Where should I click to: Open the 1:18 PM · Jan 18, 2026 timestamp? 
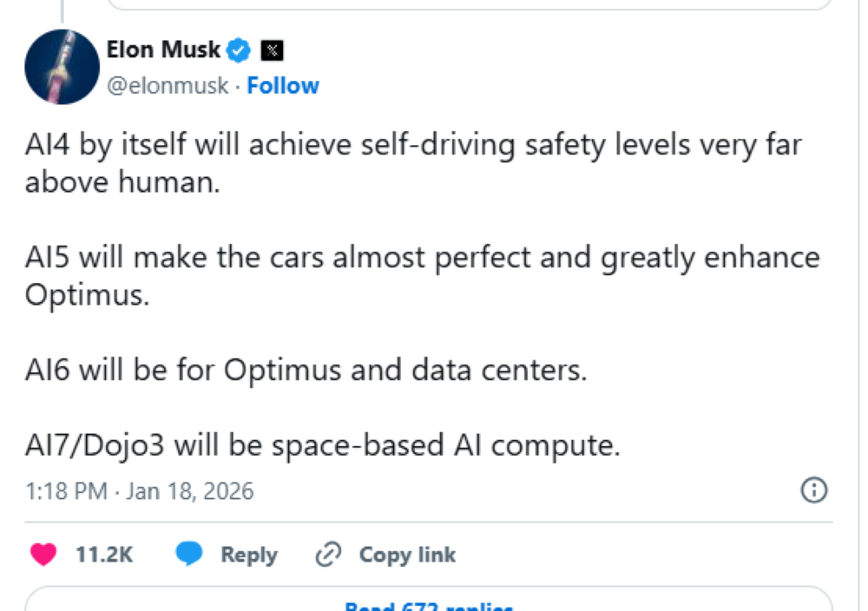click(140, 491)
